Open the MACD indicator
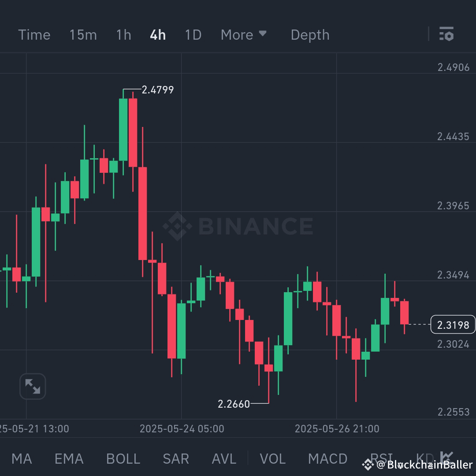The image size is (476, 476). [327, 459]
